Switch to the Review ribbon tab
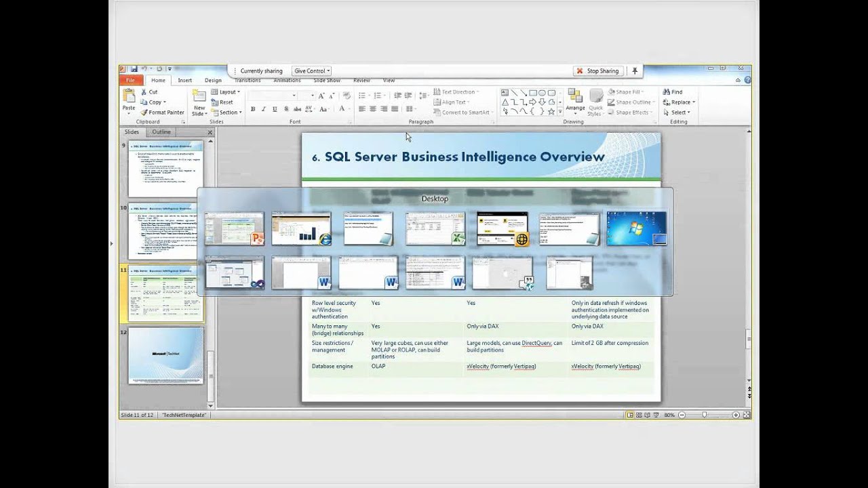This screenshot has height=488, width=868. tap(361, 80)
